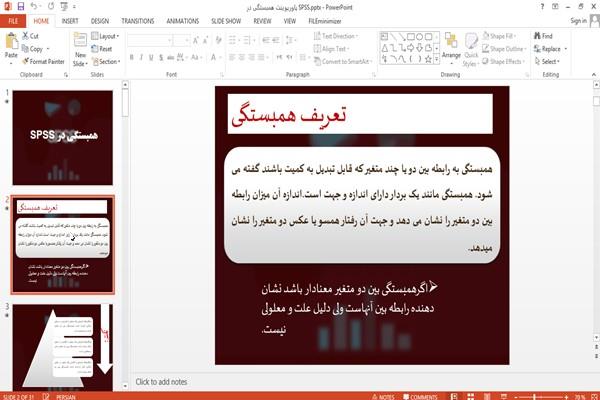Click the Replace button
This screenshot has width=600, height=400.
[x=548, y=49]
